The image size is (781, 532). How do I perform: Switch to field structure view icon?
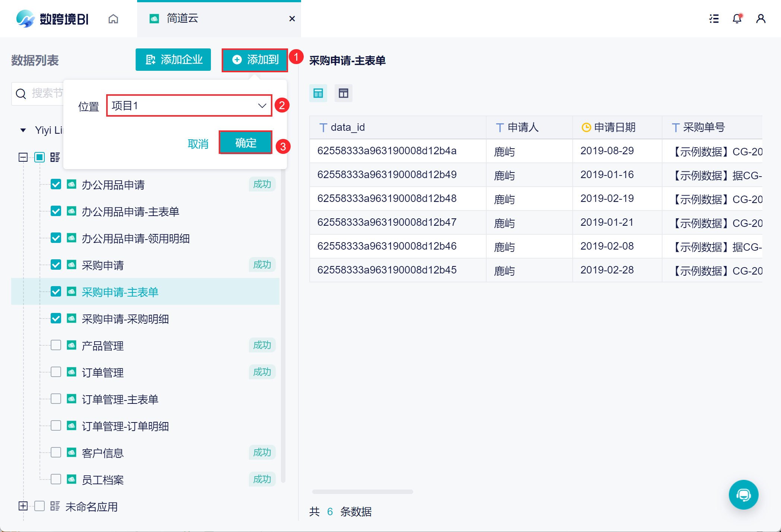tap(343, 93)
